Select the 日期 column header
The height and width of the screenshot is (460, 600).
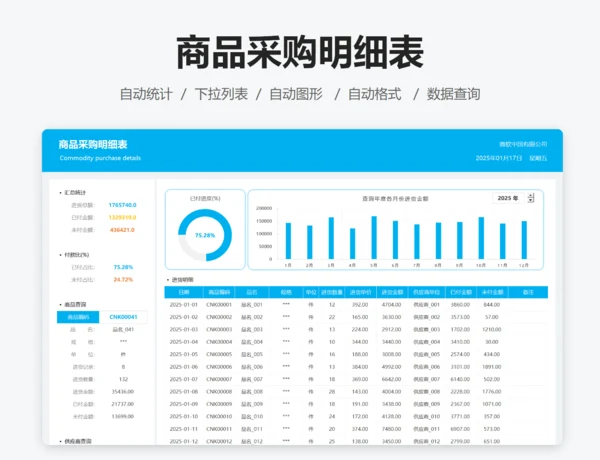pos(184,292)
